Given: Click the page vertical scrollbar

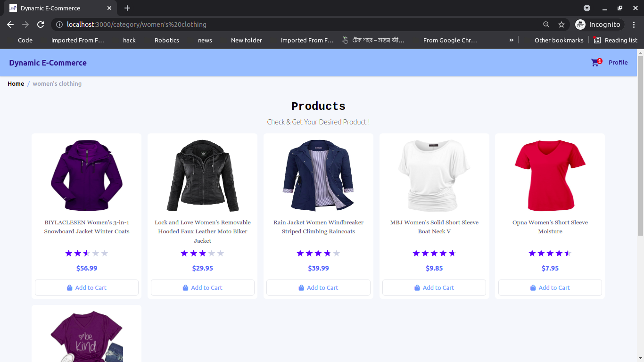Looking at the screenshot, I should coord(640,145).
